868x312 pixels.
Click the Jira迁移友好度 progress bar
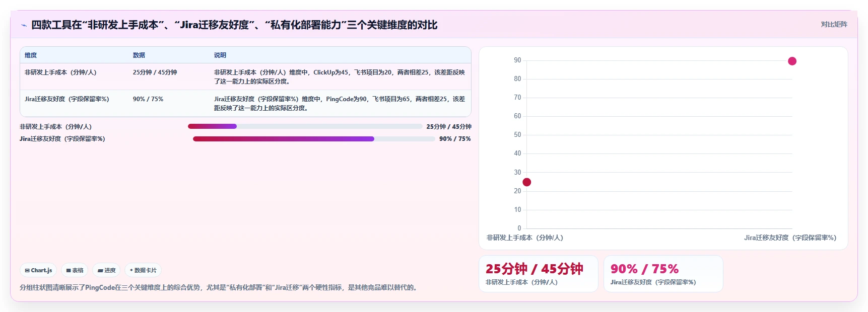[314, 139]
